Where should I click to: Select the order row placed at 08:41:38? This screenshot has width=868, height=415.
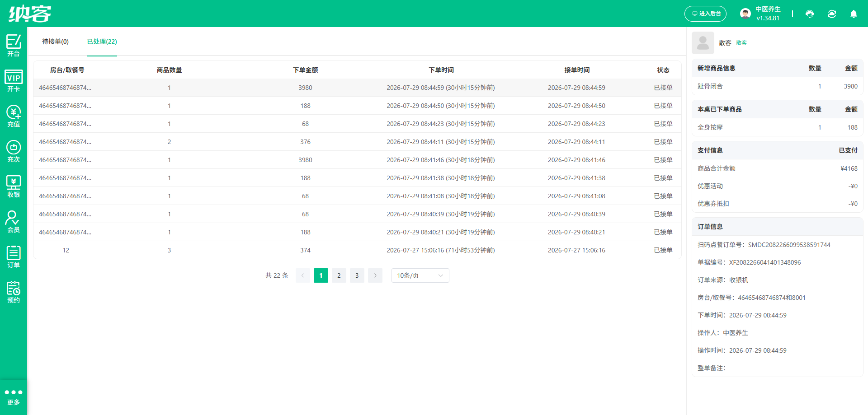coord(357,178)
